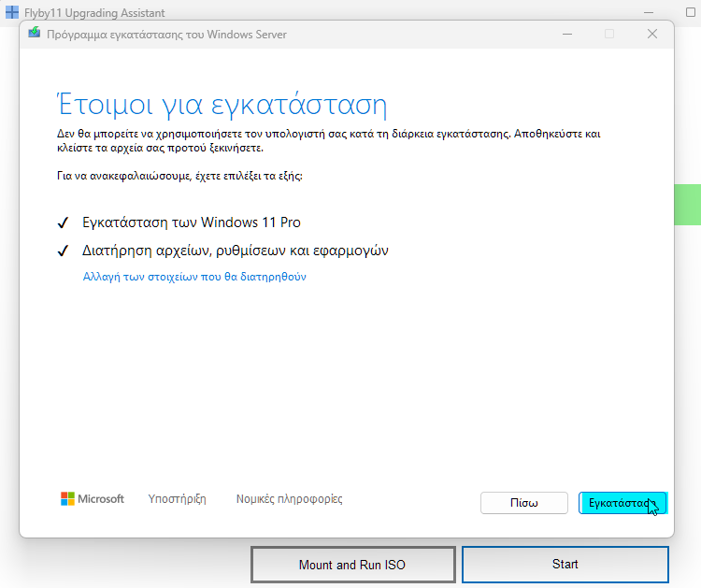The image size is (701, 588).
Task: Open the Υποστήριξη support link
Action: click(x=177, y=499)
